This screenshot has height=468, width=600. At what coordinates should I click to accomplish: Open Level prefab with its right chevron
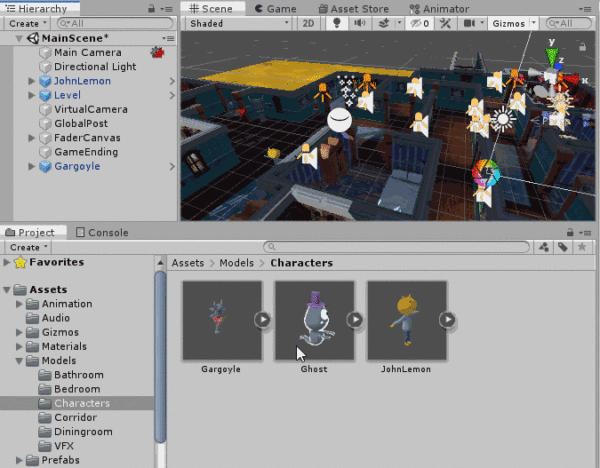pyautogui.click(x=172, y=95)
